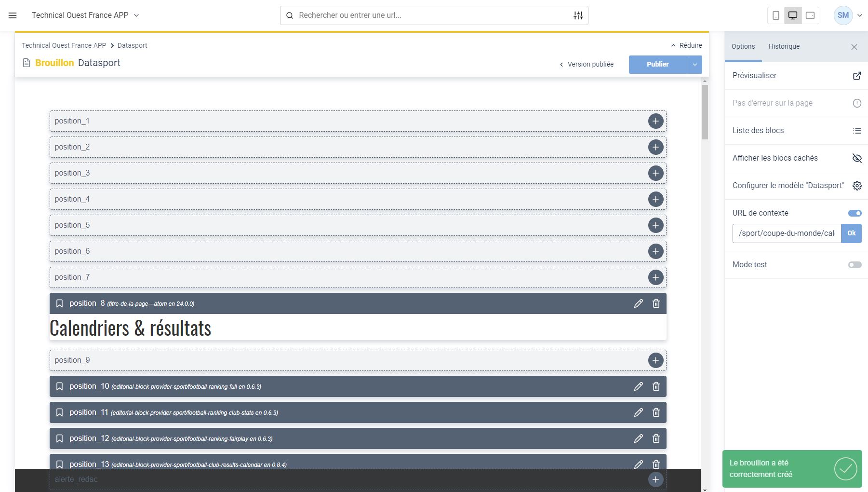Open Datasport breadcrumb link
Image resolution: width=868 pixels, height=492 pixels.
tap(132, 45)
